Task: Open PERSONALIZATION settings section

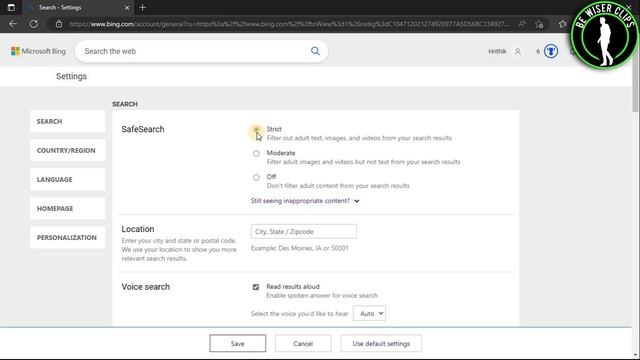Action: tap(68, 238)
